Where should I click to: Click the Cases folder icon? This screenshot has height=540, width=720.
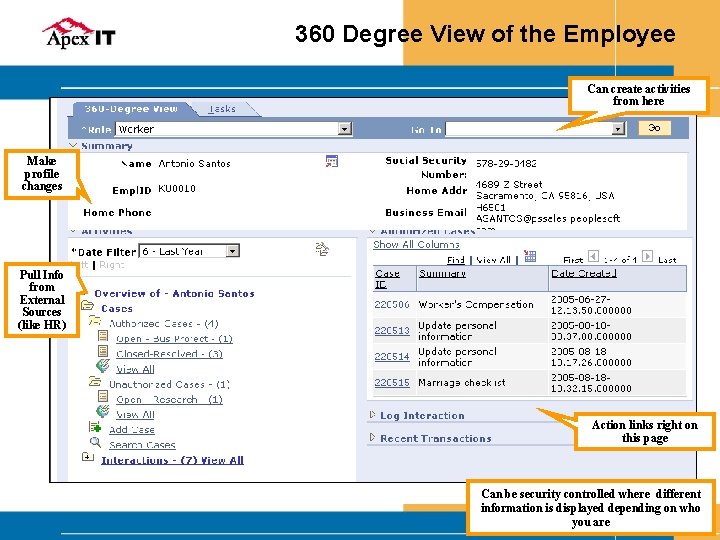click(87, 305)
